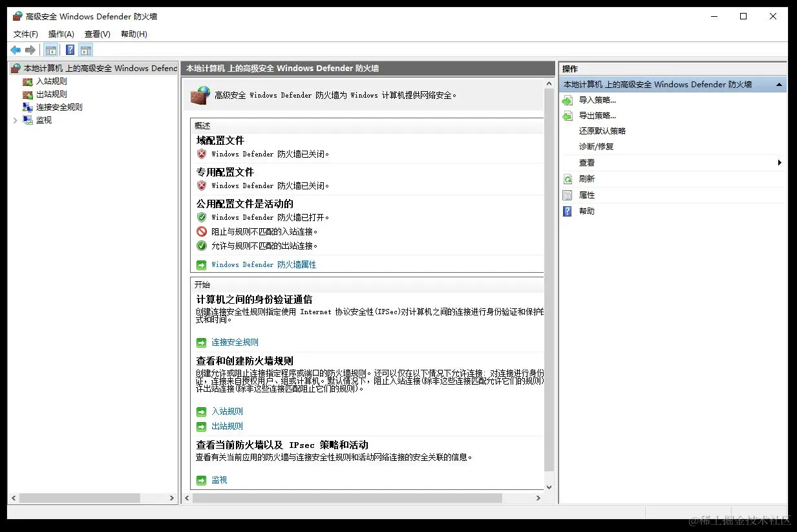Open the 查看(V) menu
Image resolution: width=797 pixels, height=532 pixels.
tap(98, 34)
